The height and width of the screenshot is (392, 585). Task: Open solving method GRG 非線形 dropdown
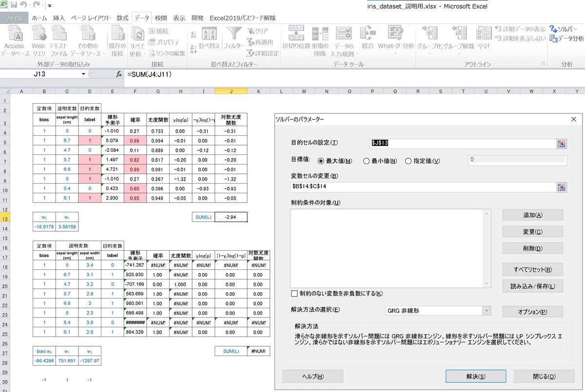pos(486,311)
